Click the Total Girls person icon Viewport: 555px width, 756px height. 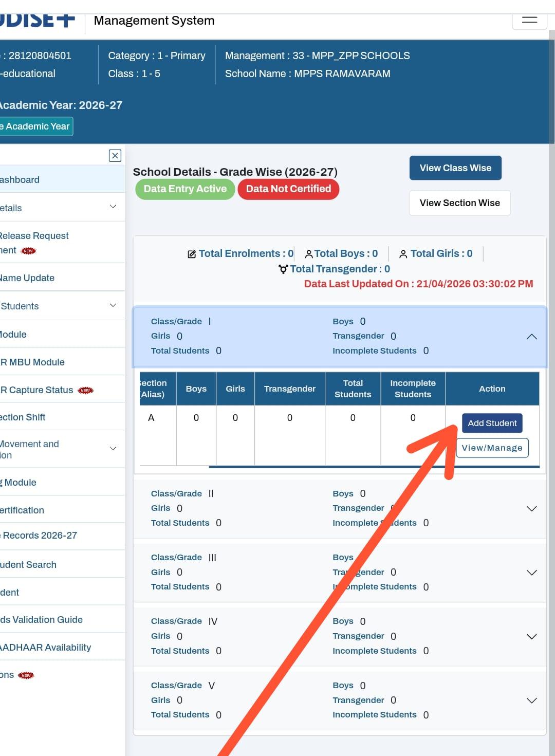[x=403, y=254]
